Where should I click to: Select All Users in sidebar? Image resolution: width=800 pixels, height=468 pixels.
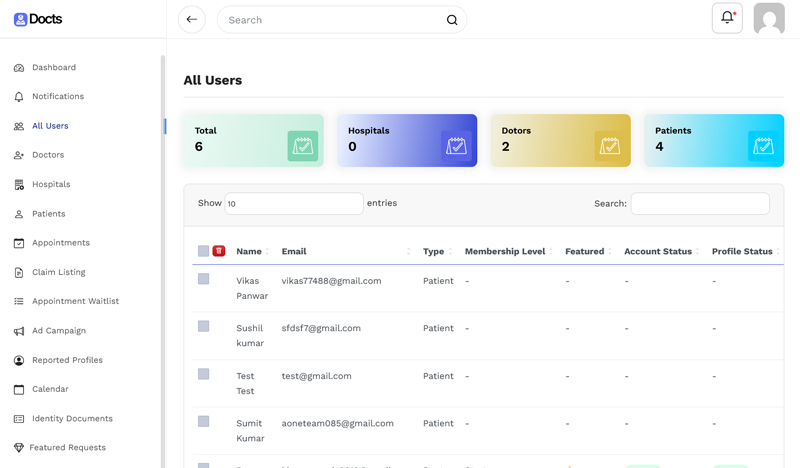coord(50,126)
